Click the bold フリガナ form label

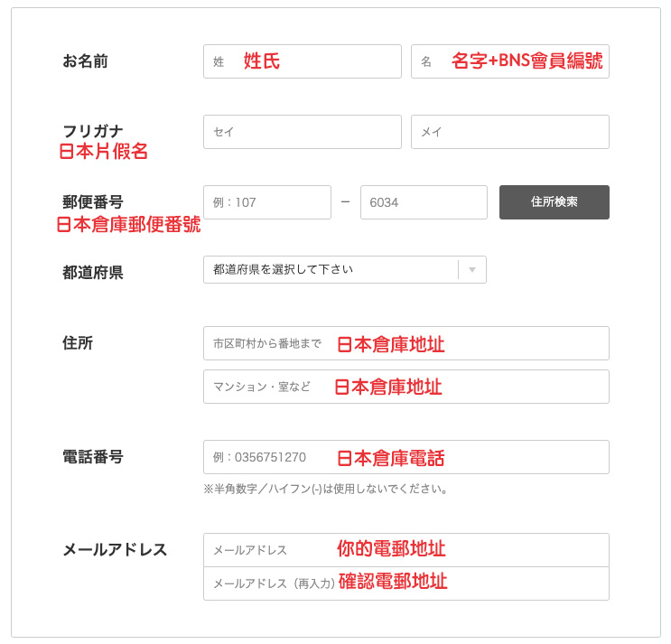[x=93, y=131]
